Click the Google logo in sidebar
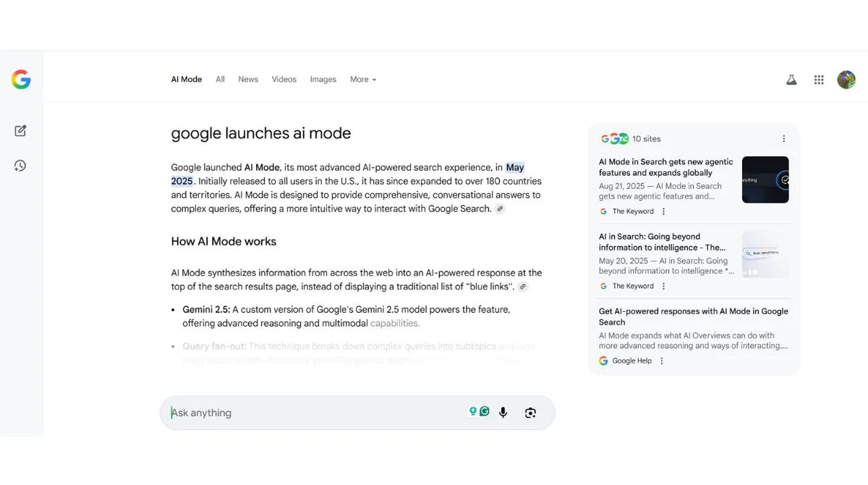The image size is (868, 485). click(21, 80)
